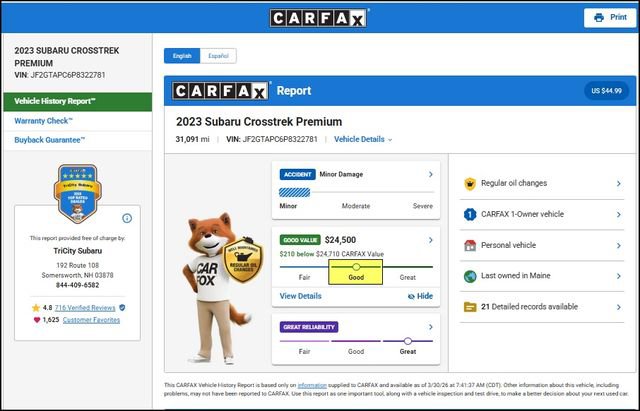Hide the value details panel
The height and width of the screenshot is (411, 640).
pos(420,296)
